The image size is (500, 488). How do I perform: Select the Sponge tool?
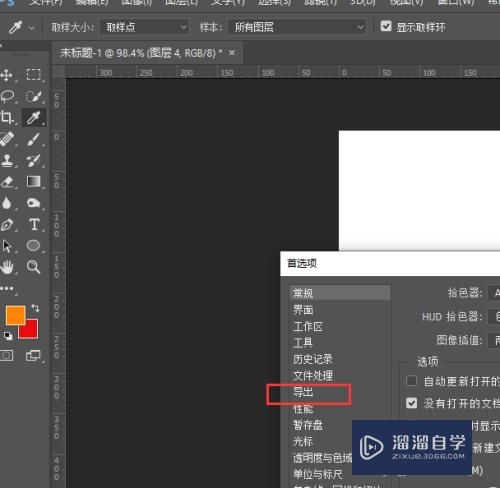coord(33,203)
